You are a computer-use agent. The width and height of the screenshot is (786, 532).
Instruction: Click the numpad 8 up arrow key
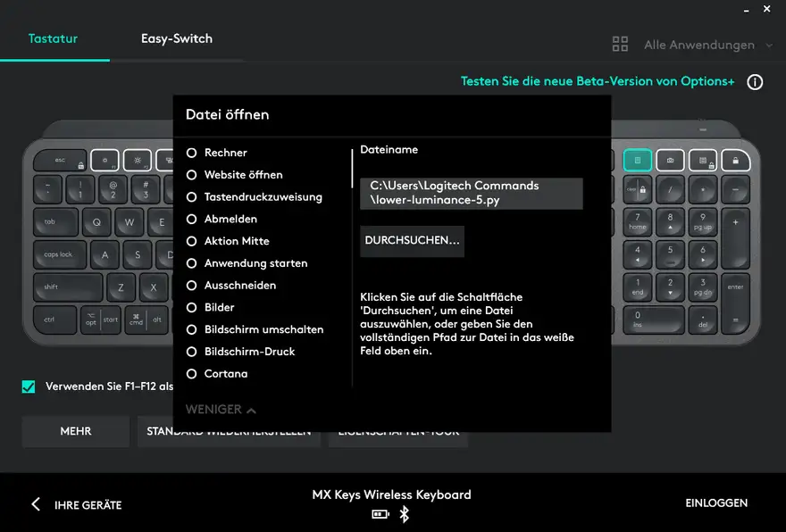pyautogui.click(x=670, y=222)
